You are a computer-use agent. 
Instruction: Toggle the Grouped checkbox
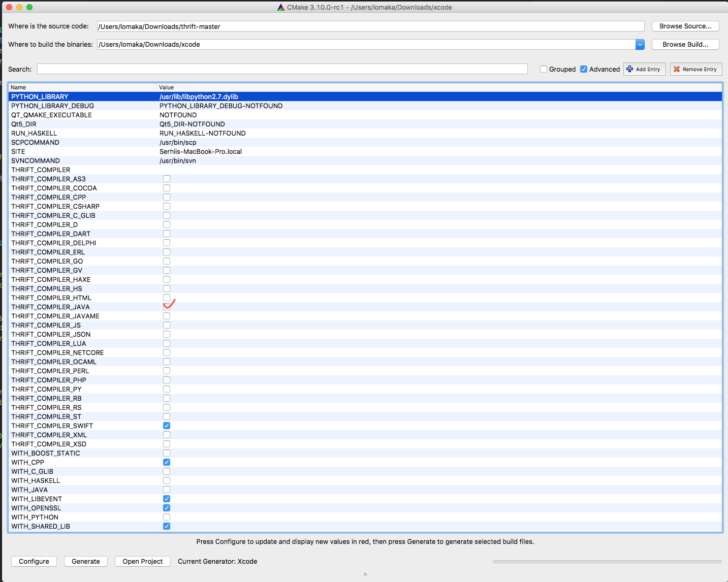tap(544, 69)
